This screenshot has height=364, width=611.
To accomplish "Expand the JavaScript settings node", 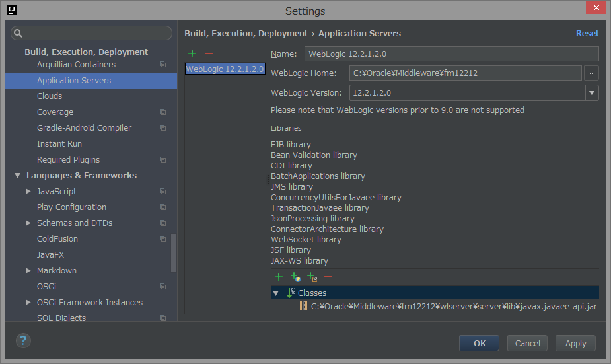I will pos(28,191).
